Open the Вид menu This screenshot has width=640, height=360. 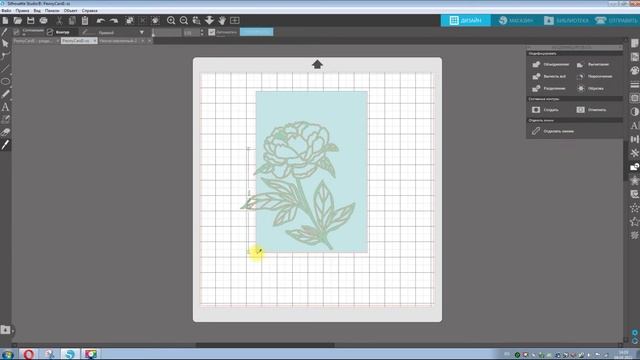coord(37,11)
